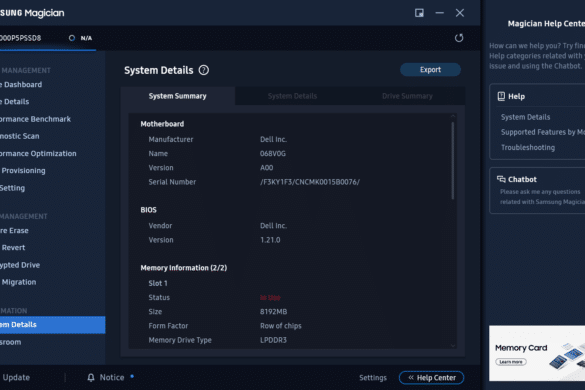
Task: Click the Export button
Action: pyautogui.click(x=430, y=70)
